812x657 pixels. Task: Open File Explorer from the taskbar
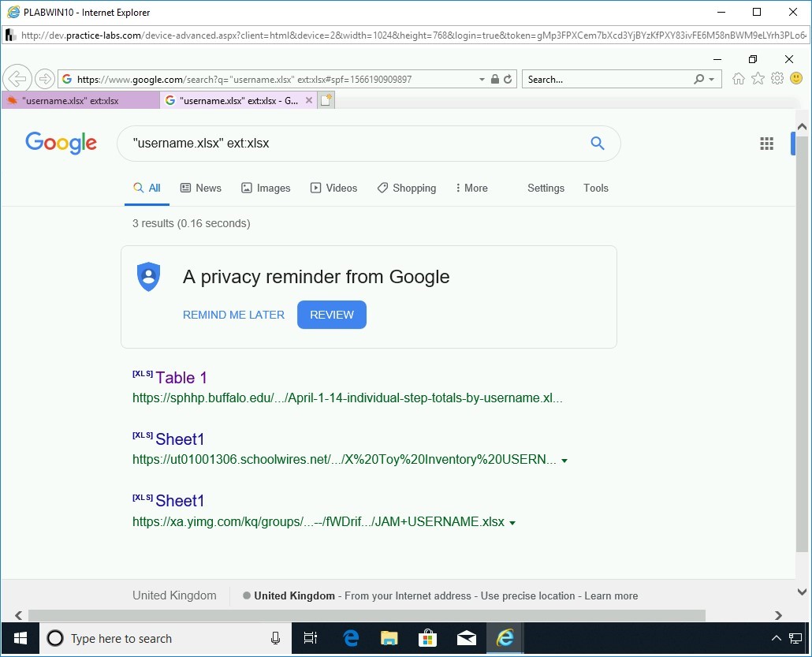pos(389,638)
